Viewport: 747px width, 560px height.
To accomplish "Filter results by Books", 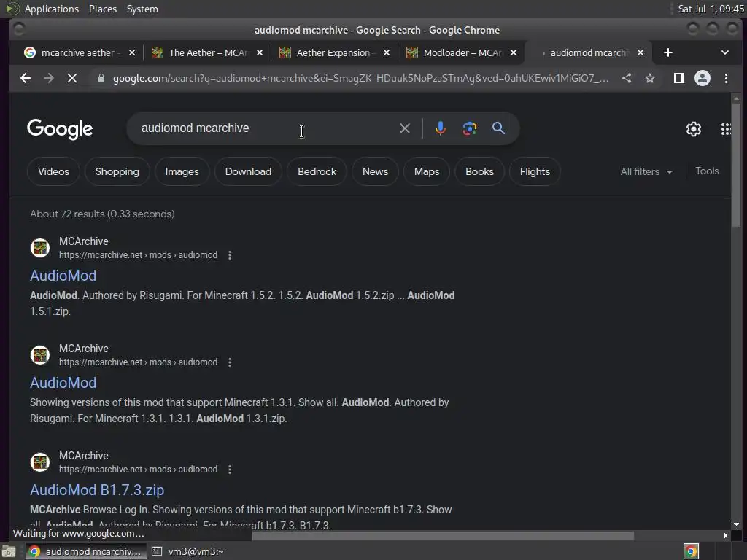I will [479, 171].
